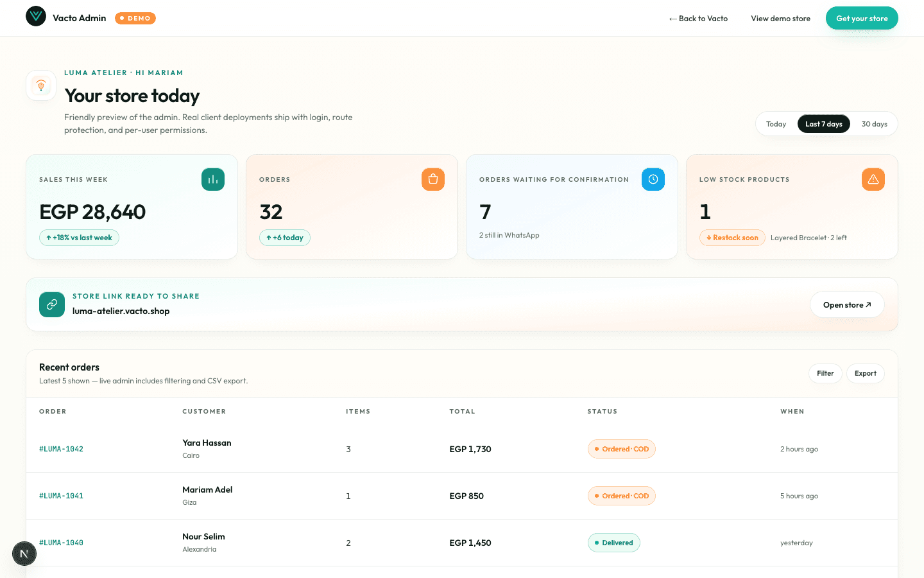Click the round N badge icon

pyautogui.click(x=24, y=554)
